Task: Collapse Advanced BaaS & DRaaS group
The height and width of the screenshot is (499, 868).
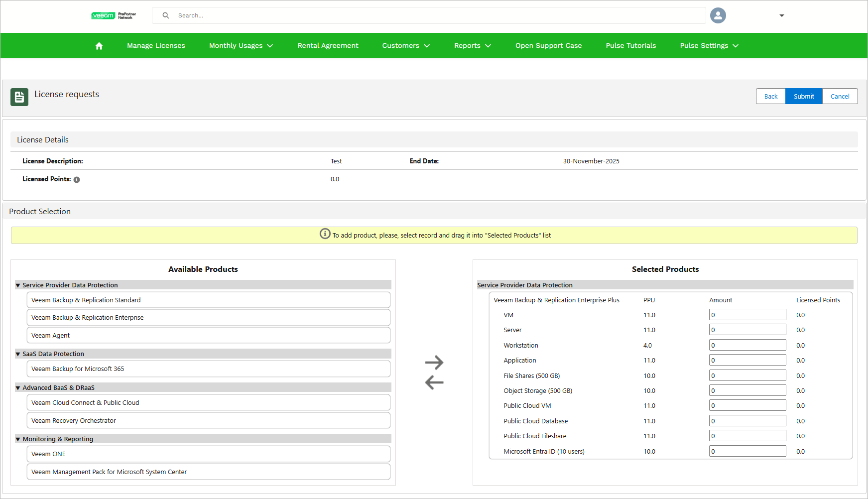Action: click(x=18, y=388)
